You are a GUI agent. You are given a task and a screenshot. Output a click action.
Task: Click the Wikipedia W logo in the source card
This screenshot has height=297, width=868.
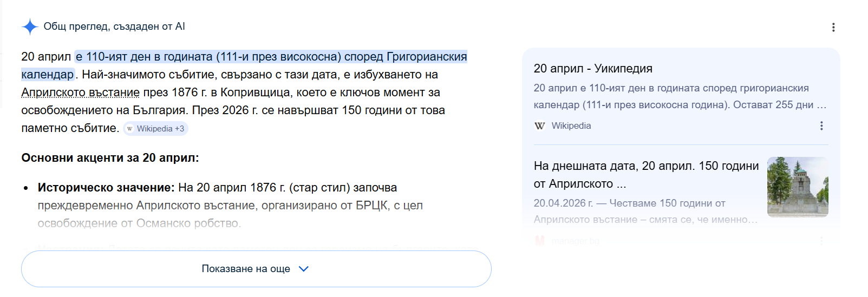(539, 126)
